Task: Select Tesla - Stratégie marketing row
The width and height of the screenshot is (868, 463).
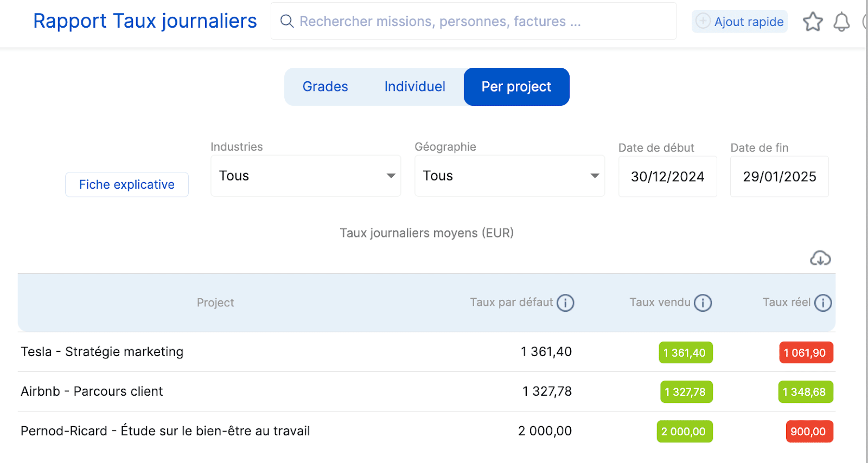Action: [x=426, y=352]
